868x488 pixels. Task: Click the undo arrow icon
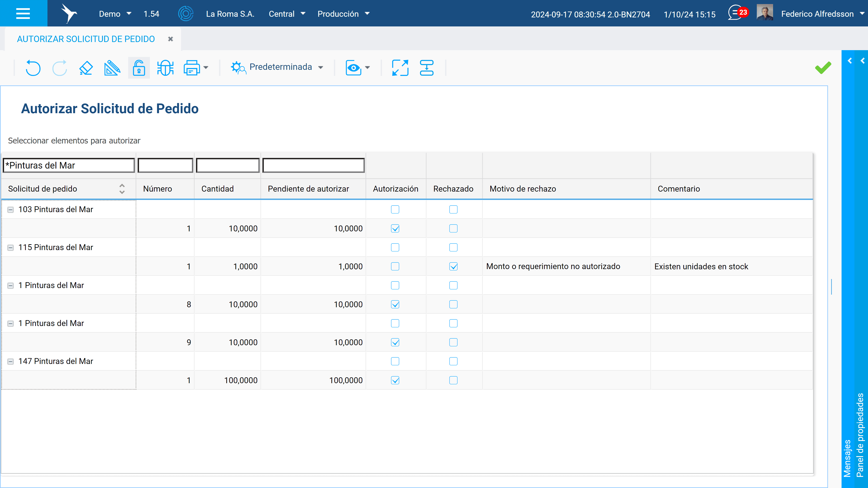point(33,68)
